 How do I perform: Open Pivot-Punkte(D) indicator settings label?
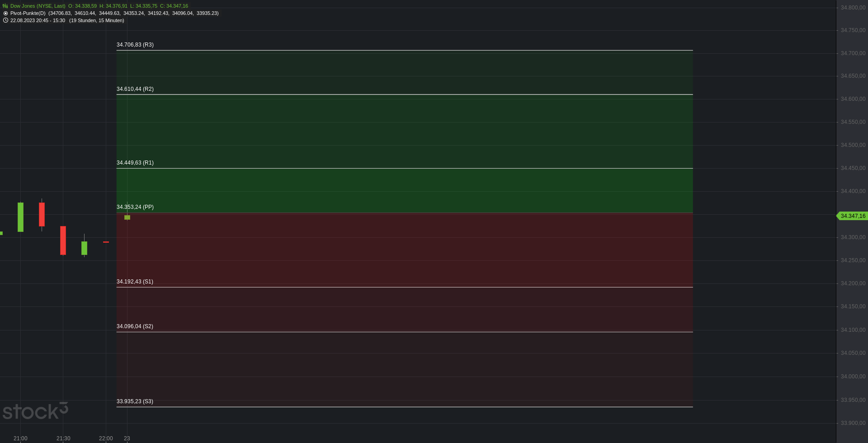pyautogui.click(x=28, y=13)
